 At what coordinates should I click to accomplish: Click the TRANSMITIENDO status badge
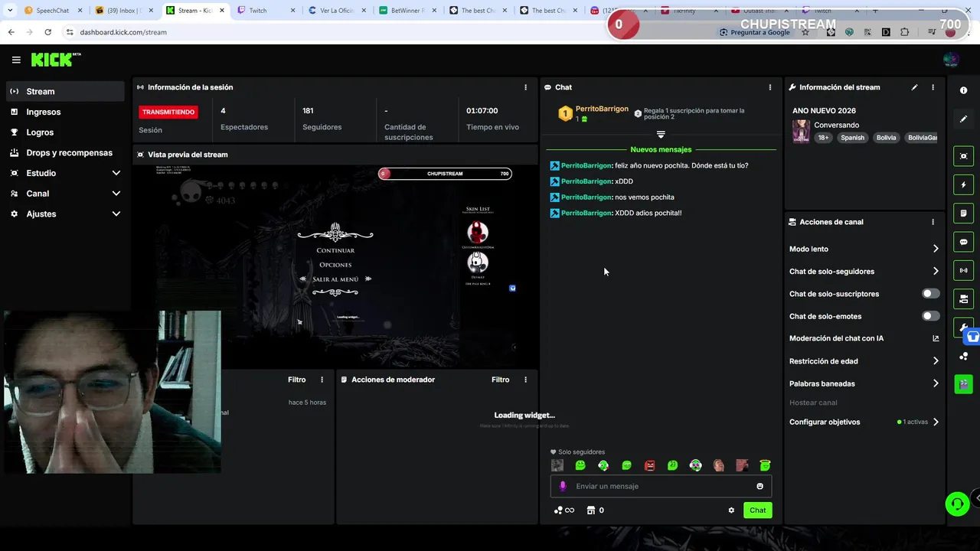coord(168,112)
